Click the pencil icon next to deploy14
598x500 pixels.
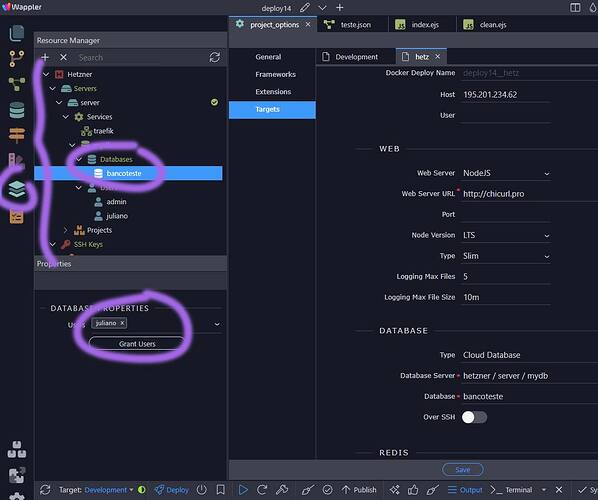305,8
